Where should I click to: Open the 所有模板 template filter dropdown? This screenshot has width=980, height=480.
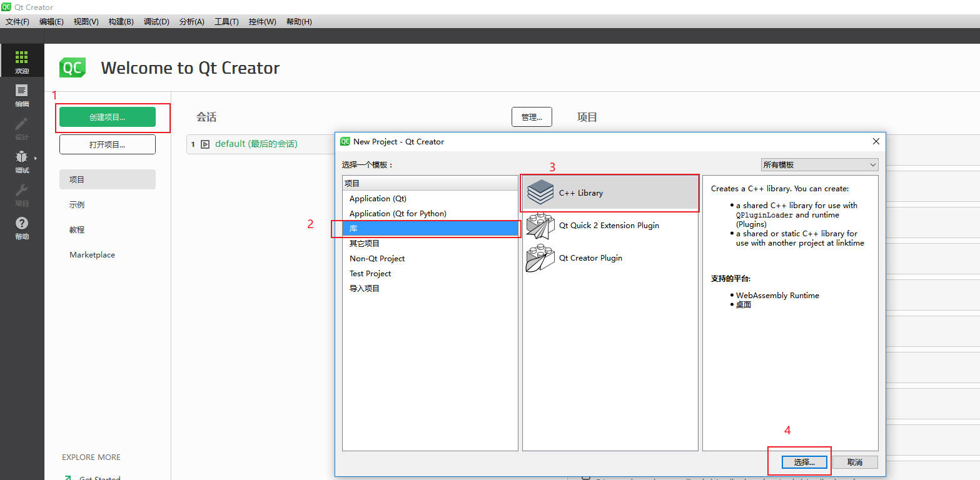tap(819, 164)
